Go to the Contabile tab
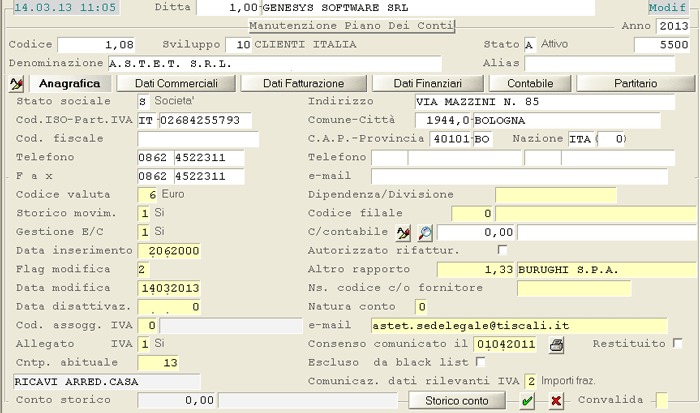700x413 pixels. click(x=530, y=83)
